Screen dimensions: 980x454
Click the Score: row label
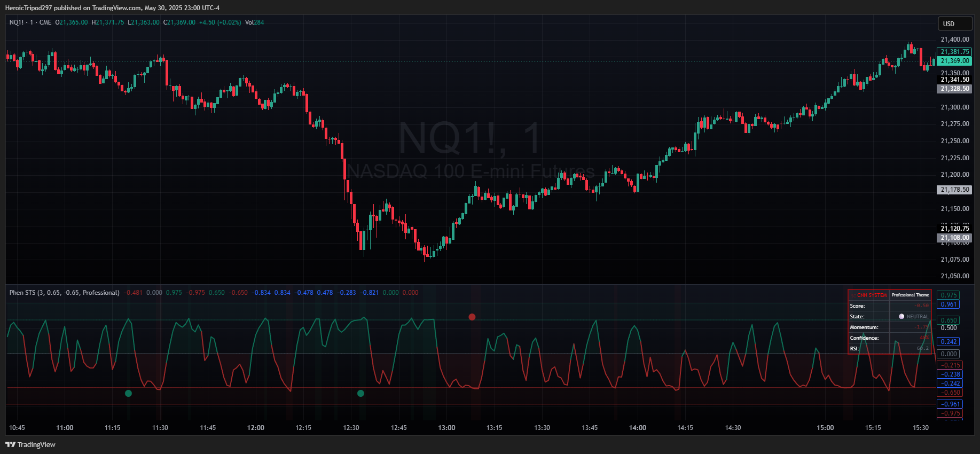click(858, 306)
